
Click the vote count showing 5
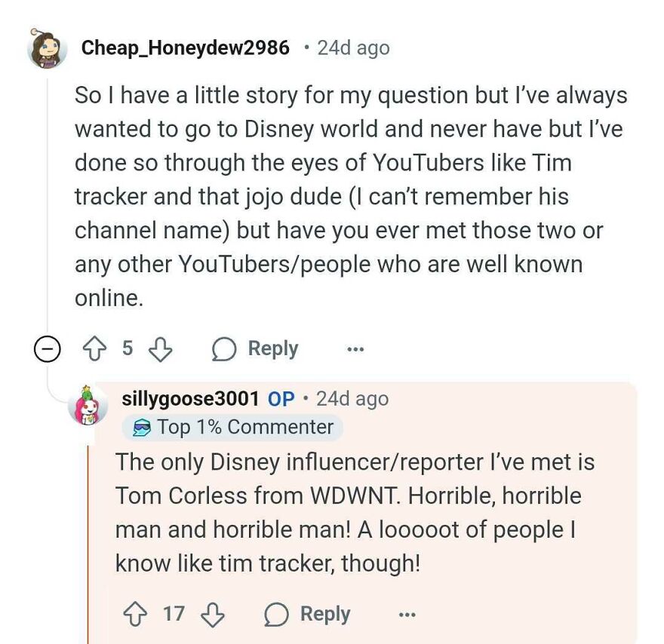point(126,348)
